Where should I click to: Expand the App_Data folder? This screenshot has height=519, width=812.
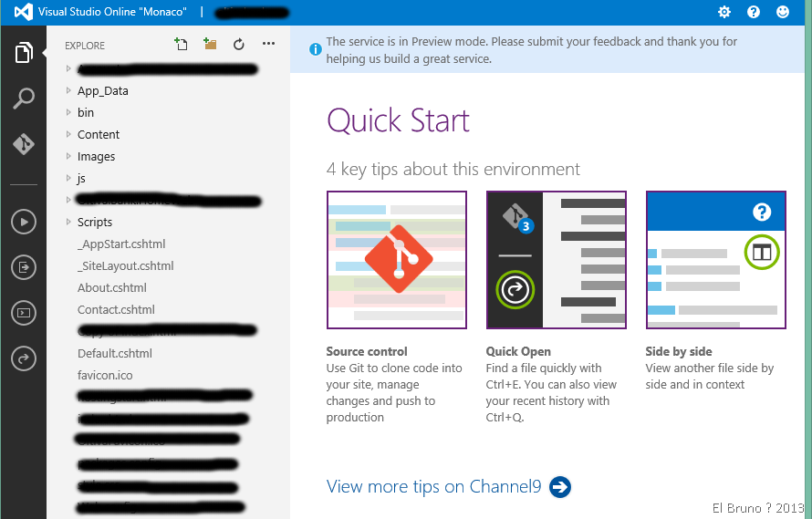click(x=102, y=91)
